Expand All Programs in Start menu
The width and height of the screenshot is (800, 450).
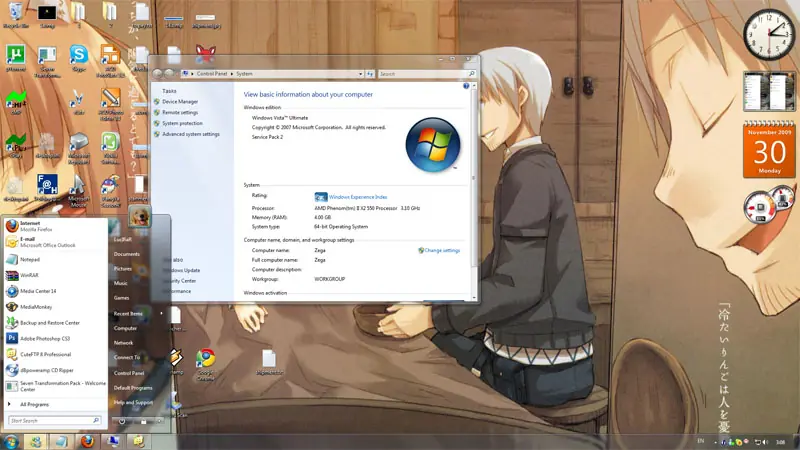[54, 405]
